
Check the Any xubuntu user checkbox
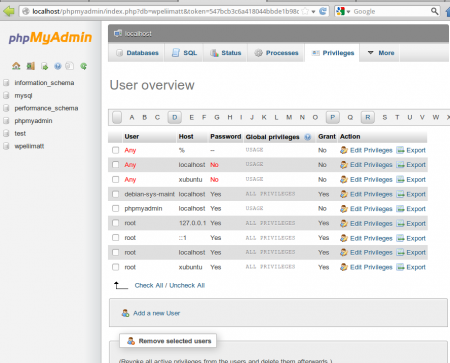coord(115,179)
